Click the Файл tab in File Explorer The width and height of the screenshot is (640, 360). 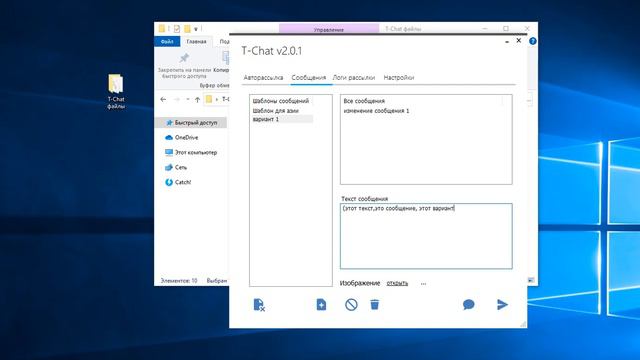[x=167, y=42]
